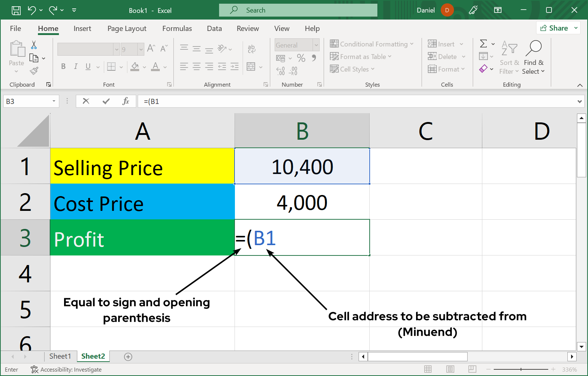Toggle middle vertical align
Image resolution: width=588 pixels, height=376 pixels.
click(x=197, y=48)
